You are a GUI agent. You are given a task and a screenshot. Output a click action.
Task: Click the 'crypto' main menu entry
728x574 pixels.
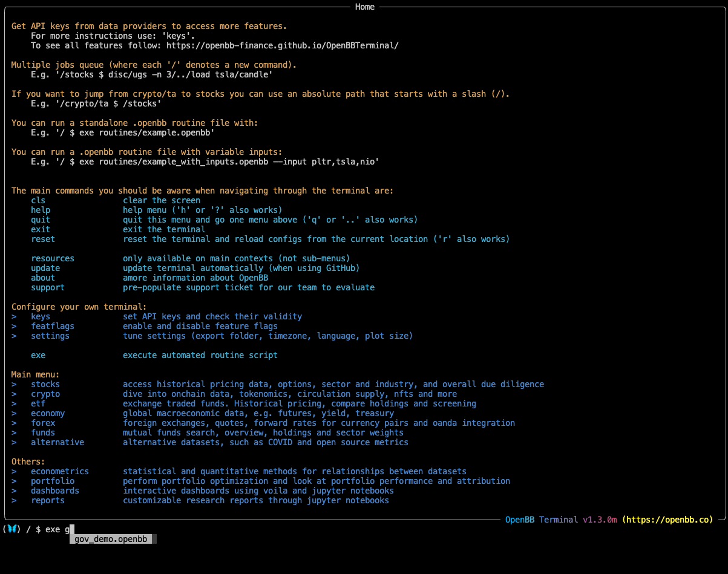click(45, 394)
